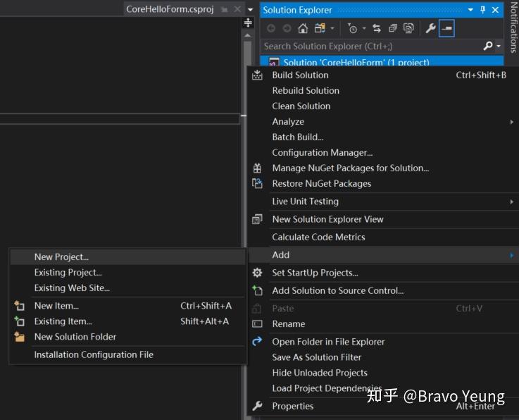Select Existing Project in Add submenu
Screen dimensions: 519x420
tap(127, 273)
